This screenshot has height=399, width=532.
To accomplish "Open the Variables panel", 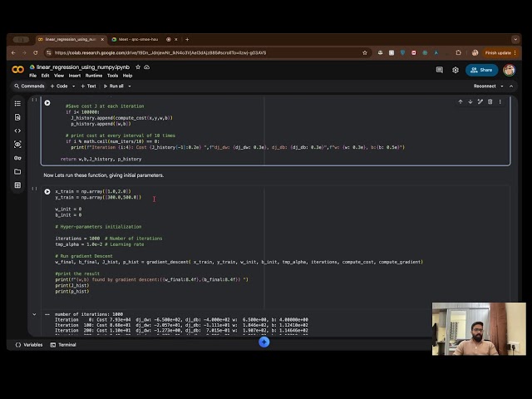I will (29, 345).
